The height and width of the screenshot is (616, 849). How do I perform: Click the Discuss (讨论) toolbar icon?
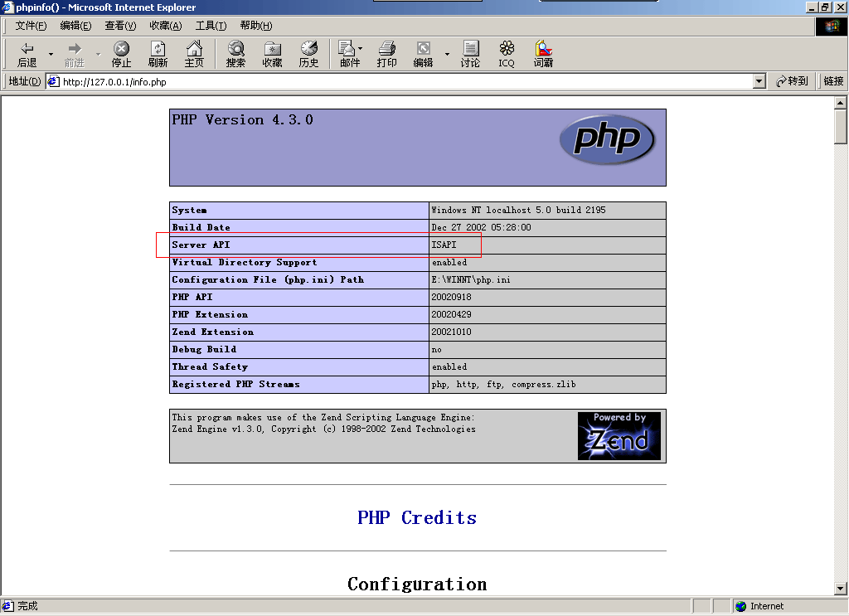[470, 55]
